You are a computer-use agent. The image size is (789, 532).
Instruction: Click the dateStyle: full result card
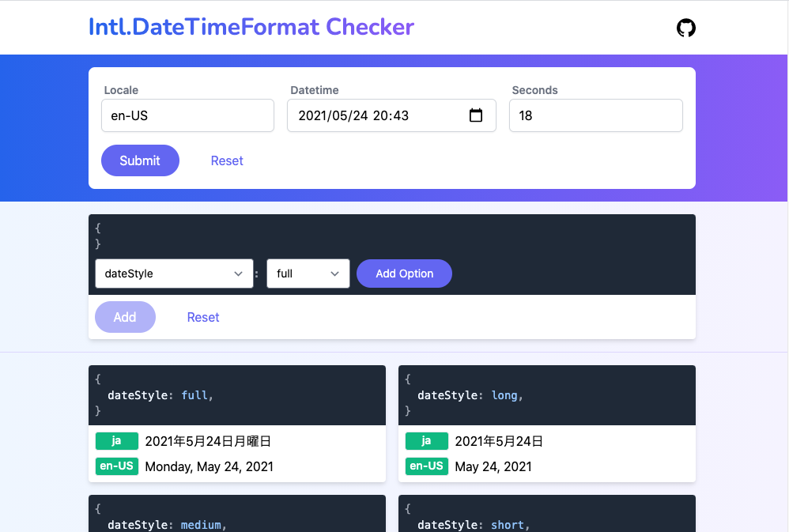click(236, 394)
